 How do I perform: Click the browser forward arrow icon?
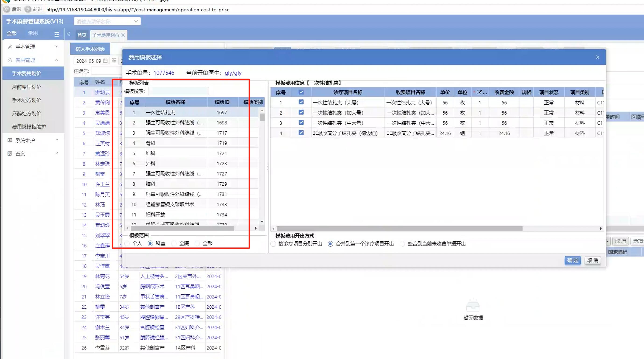(28, 10)
